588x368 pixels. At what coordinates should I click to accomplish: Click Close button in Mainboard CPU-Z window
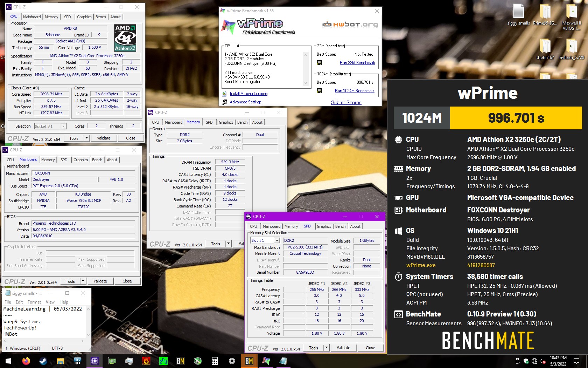pyautogui.click(x=127, y=281)
